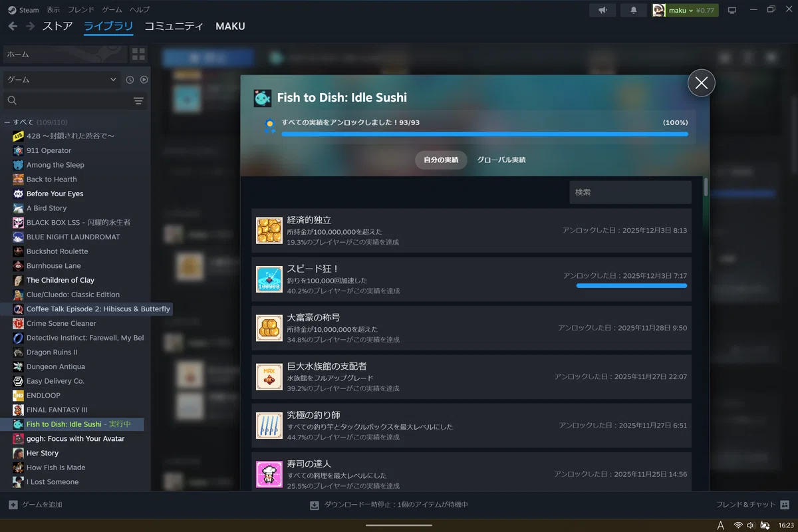Open the maku account dropdown
Viewport: 798px width, 532px height.
692,10
